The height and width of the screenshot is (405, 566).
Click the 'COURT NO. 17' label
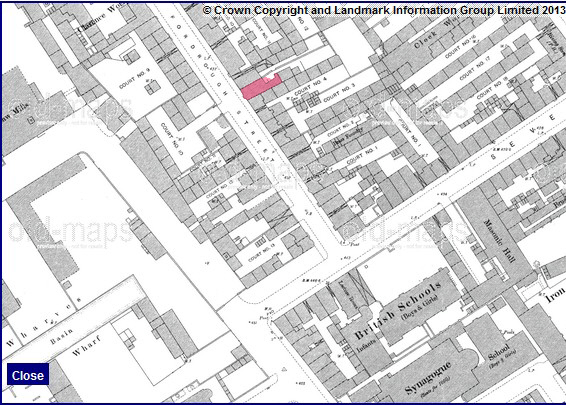(475, 70)
